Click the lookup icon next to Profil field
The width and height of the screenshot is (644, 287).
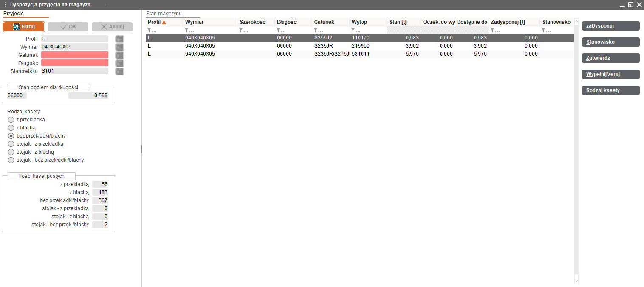[x=120, y=39]
